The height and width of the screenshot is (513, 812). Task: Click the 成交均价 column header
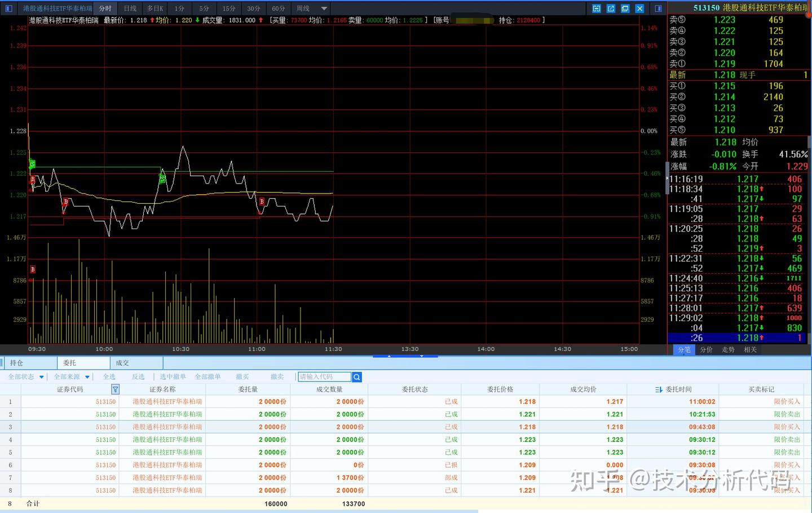583,389
